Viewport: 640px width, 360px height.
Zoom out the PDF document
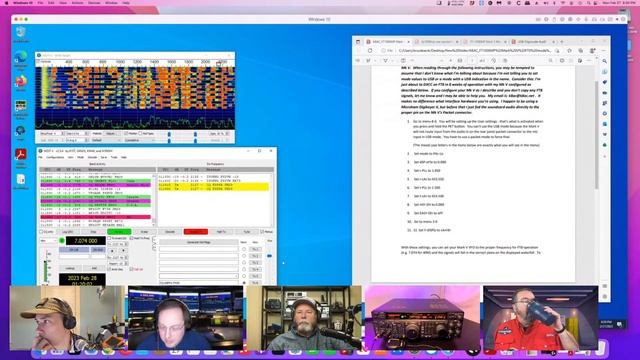point(442,60)
